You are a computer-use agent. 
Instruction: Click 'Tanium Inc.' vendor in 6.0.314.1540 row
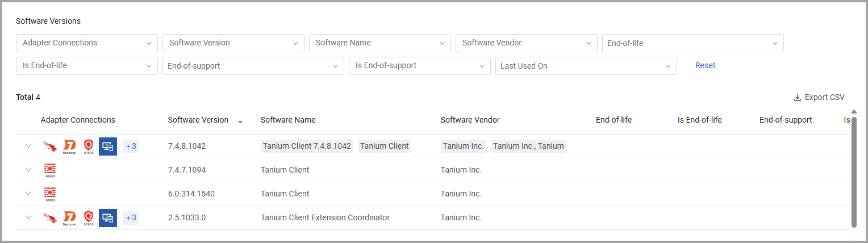(461, 194)
